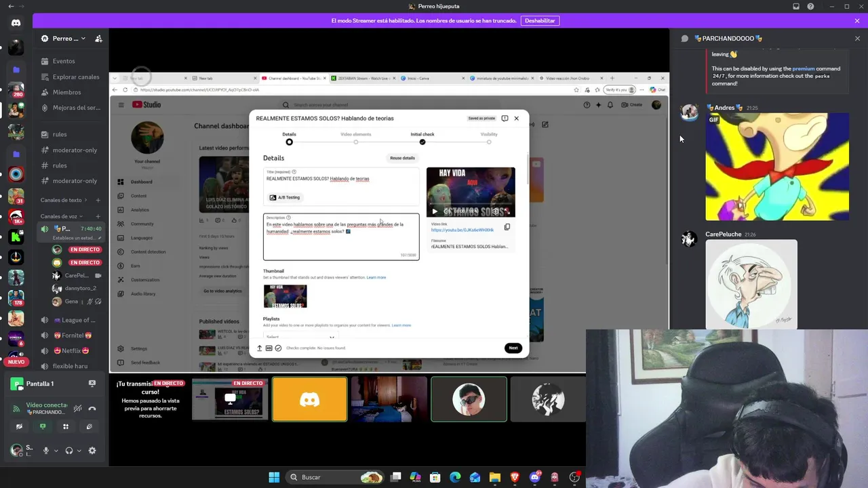Click Next in the upload dialog
This screenshot has width=868, height=488.
[x=513, y=348]
